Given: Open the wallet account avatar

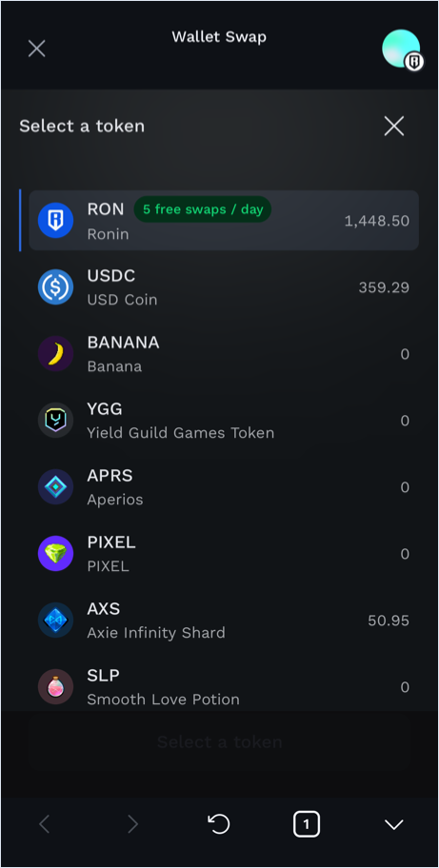Looking at the screenshot, I should coord(402,49).
